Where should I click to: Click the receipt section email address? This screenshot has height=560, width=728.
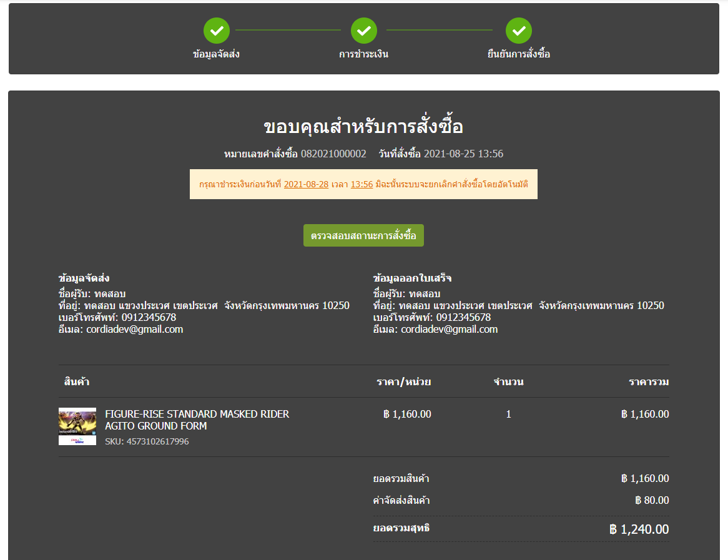(449, 329)
